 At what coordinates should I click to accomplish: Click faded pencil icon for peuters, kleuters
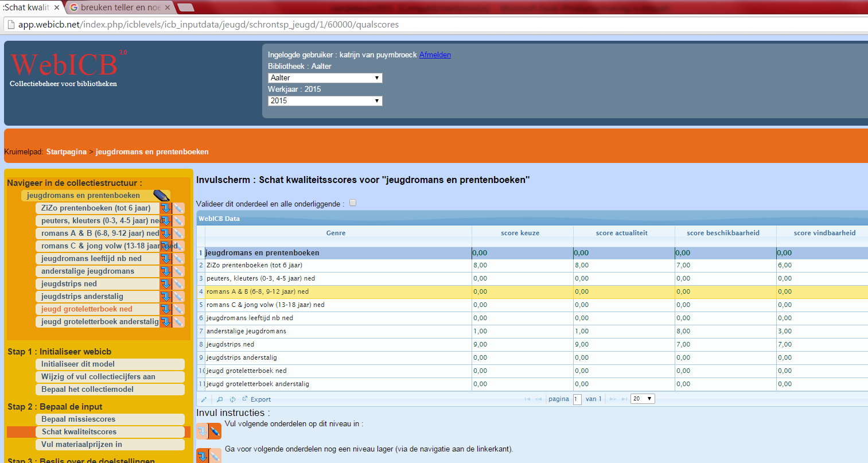click(178, 221)
